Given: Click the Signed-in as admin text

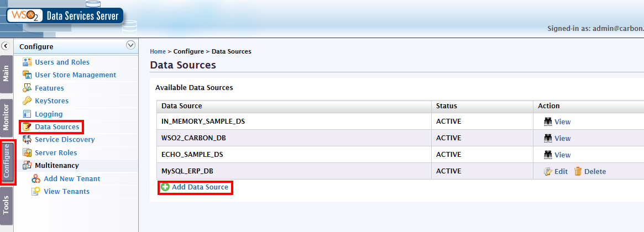Looking at the screenshot, I should [595, 29].
